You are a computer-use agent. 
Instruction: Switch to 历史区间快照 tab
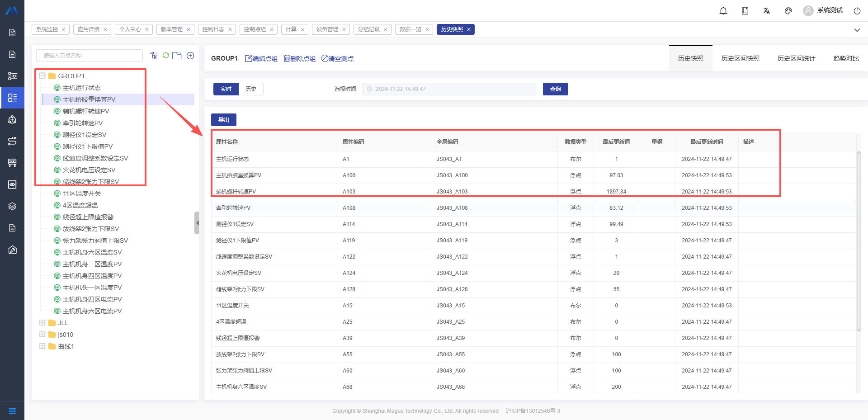pyautogui.click(x=740, y=58)
